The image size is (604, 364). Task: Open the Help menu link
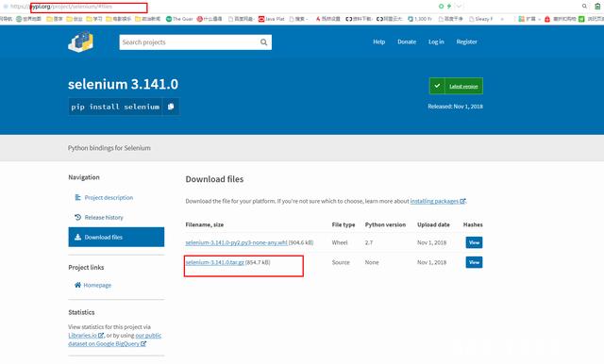(x=379, y=41)
